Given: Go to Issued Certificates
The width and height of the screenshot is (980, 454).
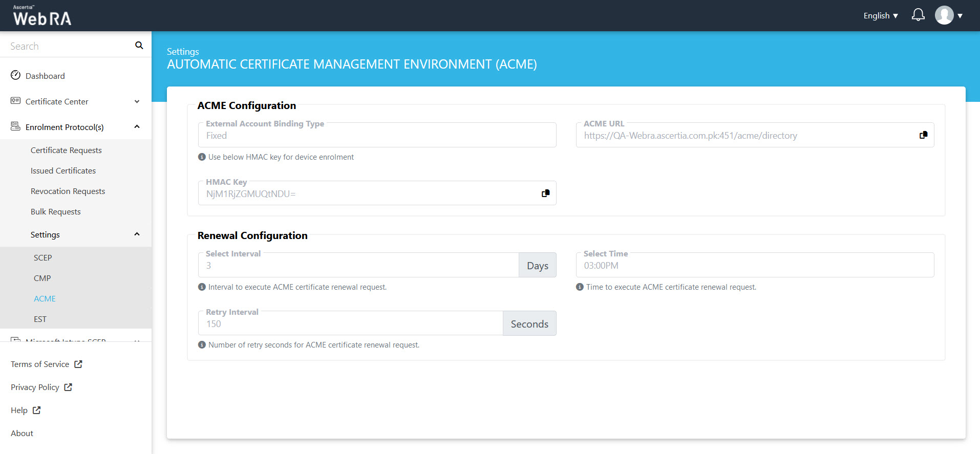Looking at the screenshot, I should (x=63, y=170).
